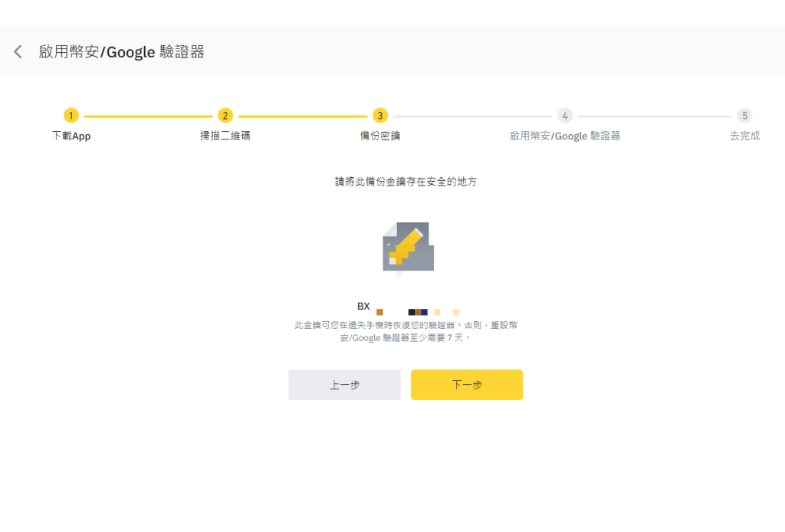
Task: Select the 掃描二維碼 step label
Action: (225, 136)
